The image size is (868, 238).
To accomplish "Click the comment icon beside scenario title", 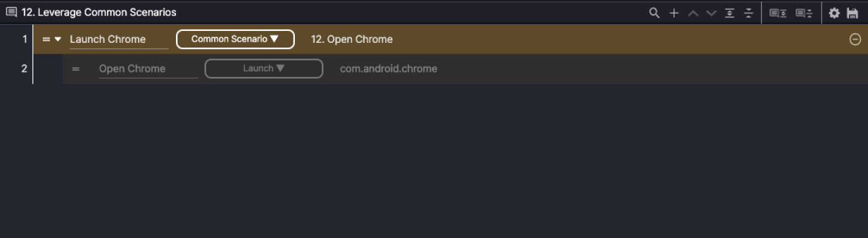I will 11,12.
